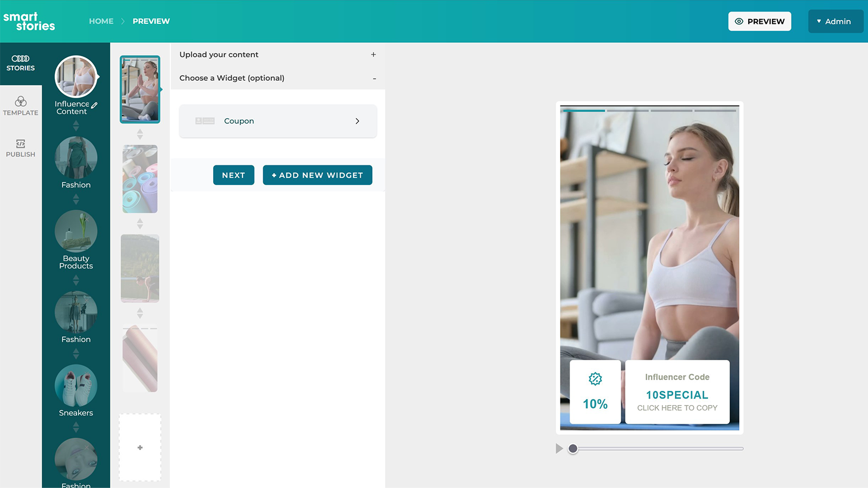
Task: Click the Smart Stories logo
Action: pos(30,21)
